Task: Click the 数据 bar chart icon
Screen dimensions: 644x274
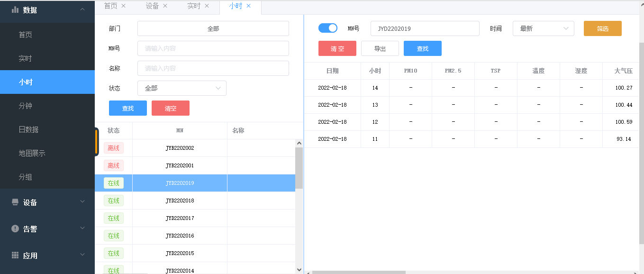Action: click(x=15, y=9)
